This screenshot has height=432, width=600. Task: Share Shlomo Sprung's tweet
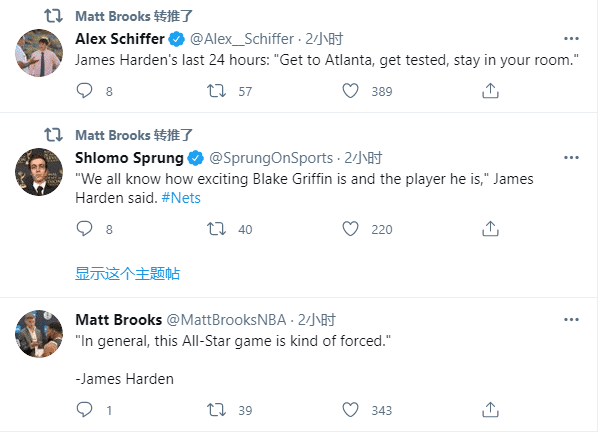[490, 229]
